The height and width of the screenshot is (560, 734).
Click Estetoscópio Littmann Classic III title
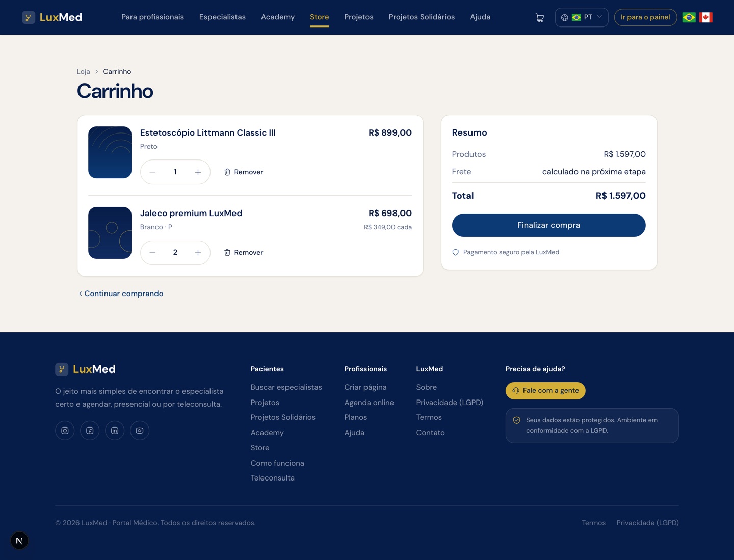(x=208, y=133)
